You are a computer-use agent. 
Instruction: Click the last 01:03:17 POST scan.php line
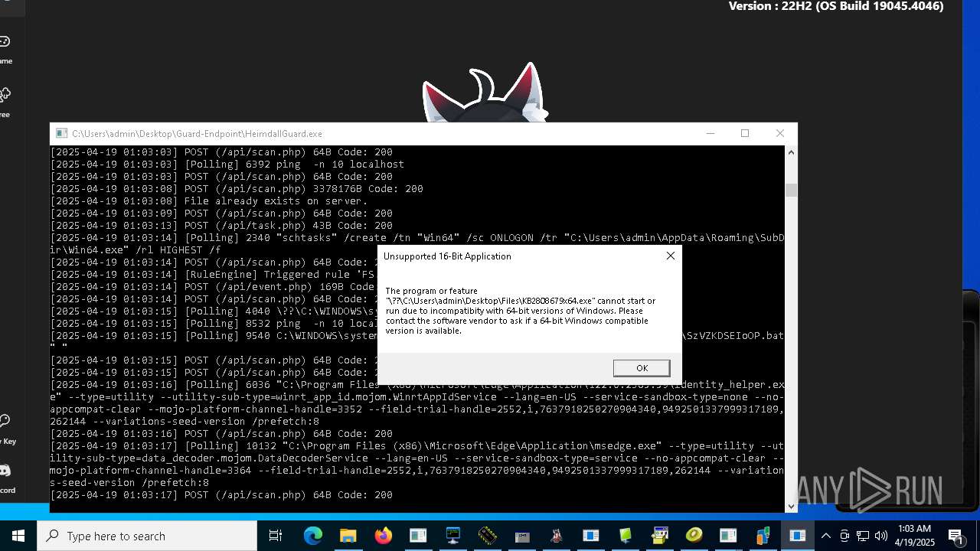221,495
